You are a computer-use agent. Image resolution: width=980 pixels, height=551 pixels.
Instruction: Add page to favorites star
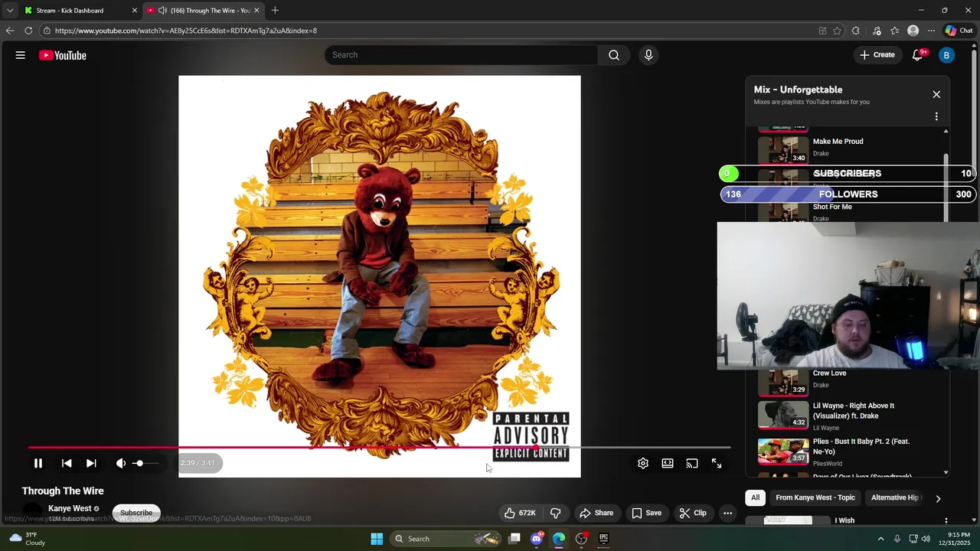click(837, 31)
